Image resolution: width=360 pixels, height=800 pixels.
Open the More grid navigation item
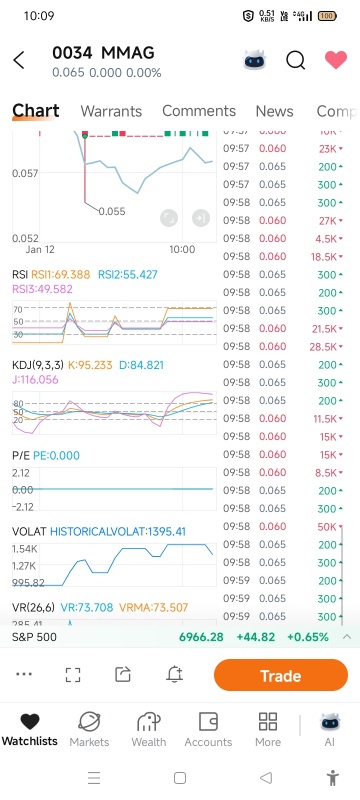(268, 730)
